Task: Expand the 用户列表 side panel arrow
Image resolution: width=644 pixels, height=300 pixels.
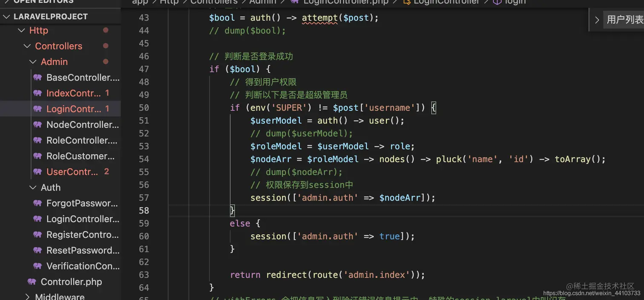Action: [597, 20]
